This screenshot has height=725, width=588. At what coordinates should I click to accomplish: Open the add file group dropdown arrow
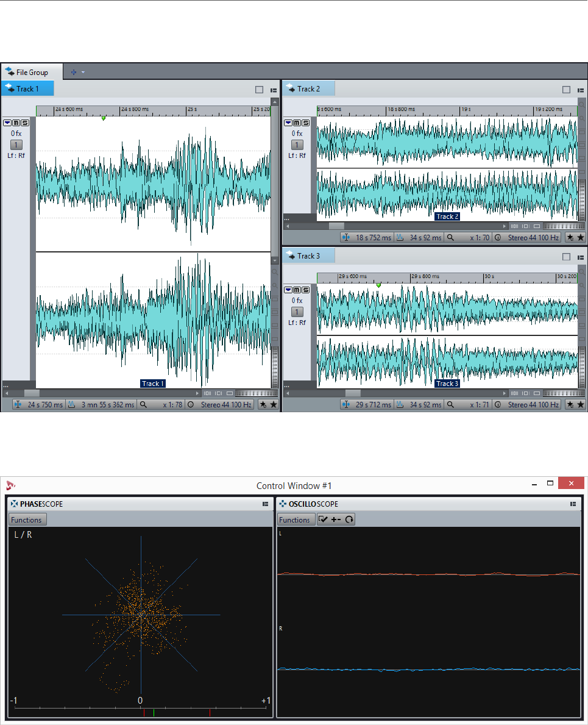click(83, 72)
